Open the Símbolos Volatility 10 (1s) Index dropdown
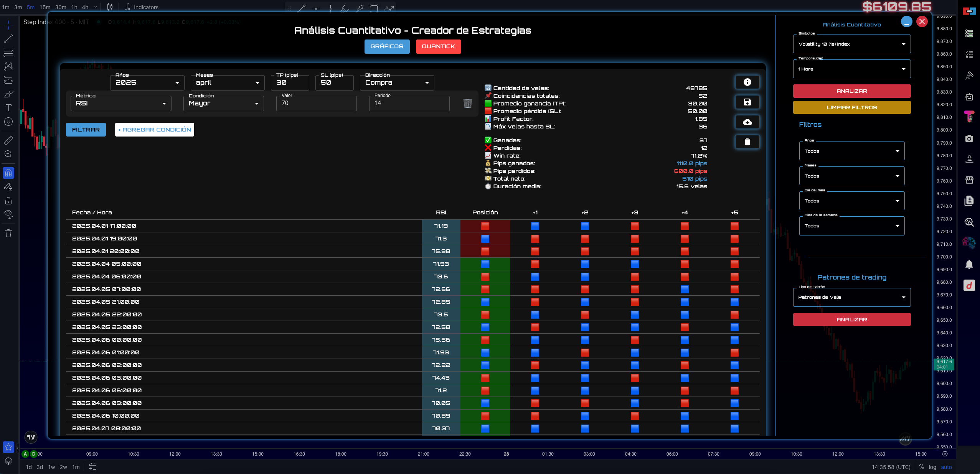This screenshot has width=980, height=474. coord(852,44)
